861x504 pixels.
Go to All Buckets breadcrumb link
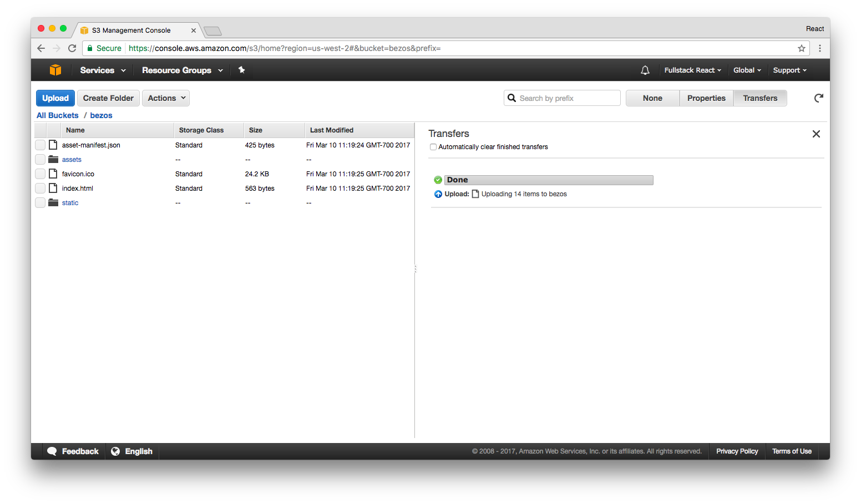(x=58, y=115)
